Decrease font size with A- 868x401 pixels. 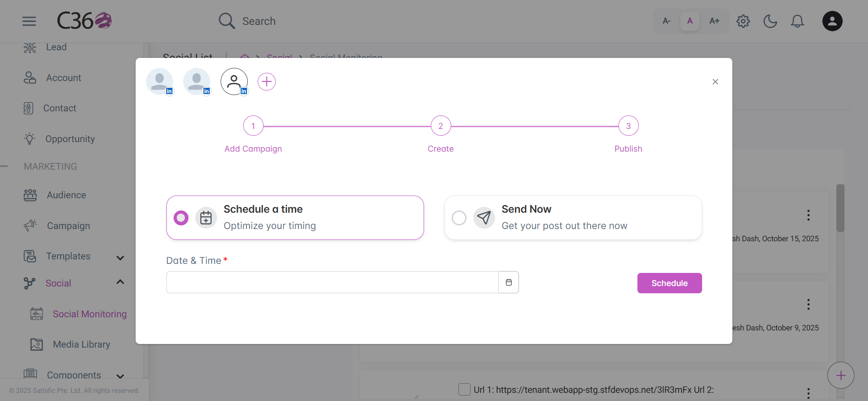click(666, 21)
